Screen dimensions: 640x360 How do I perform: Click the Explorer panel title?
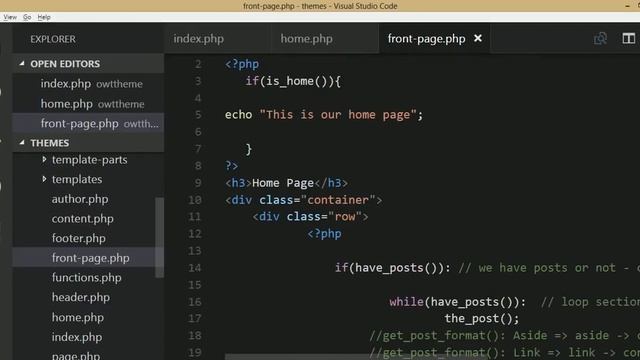(x=53, y=39)
